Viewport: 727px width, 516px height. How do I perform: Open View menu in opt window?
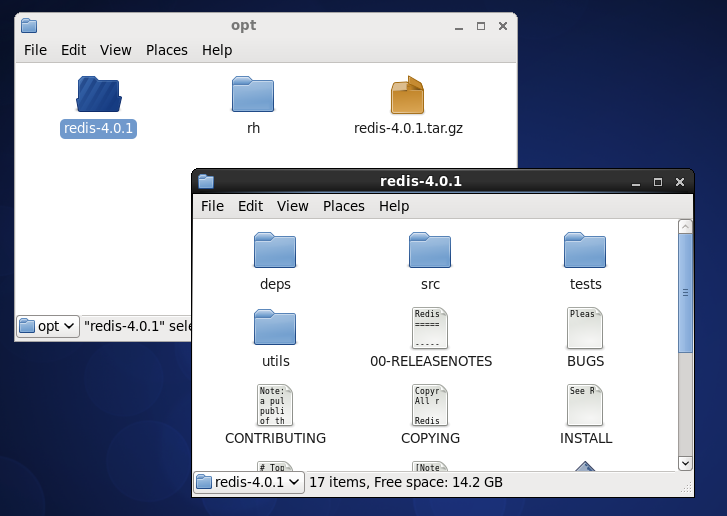coord(115,50)
